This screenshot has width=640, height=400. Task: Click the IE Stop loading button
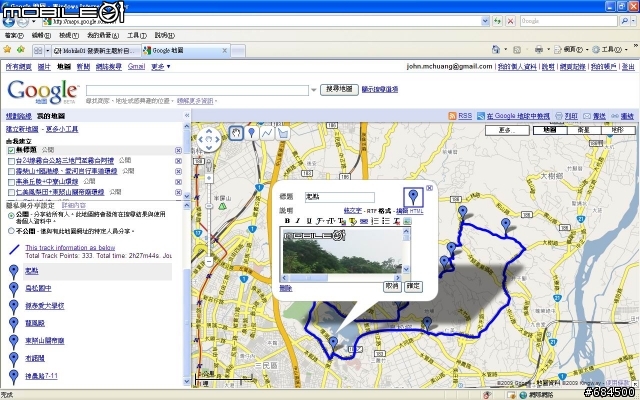pos(510,21)
